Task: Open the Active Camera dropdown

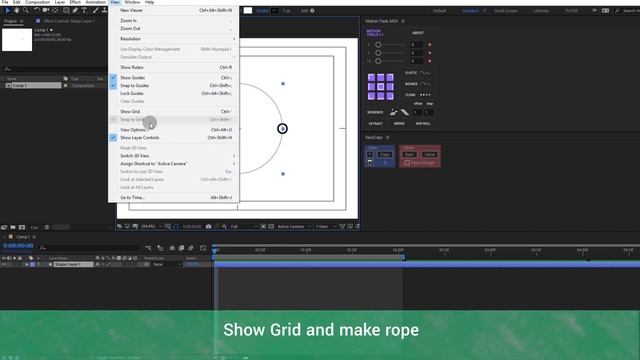Action: coord(294,226)
